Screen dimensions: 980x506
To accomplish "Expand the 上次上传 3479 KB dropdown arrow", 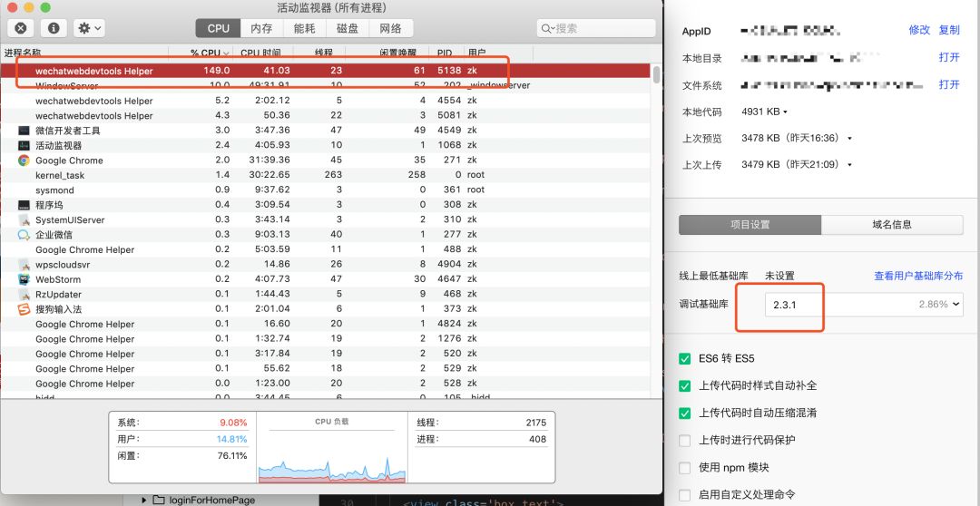I will click(x=849, y=166).
